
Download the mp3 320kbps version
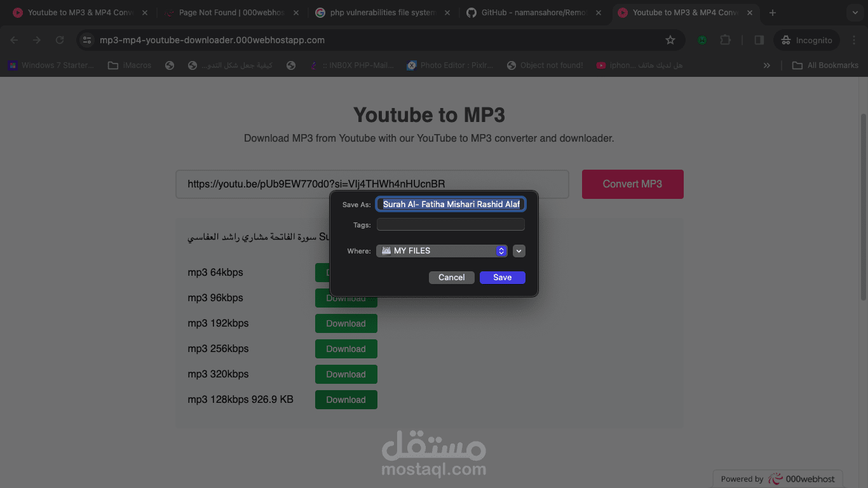(346, 374)
